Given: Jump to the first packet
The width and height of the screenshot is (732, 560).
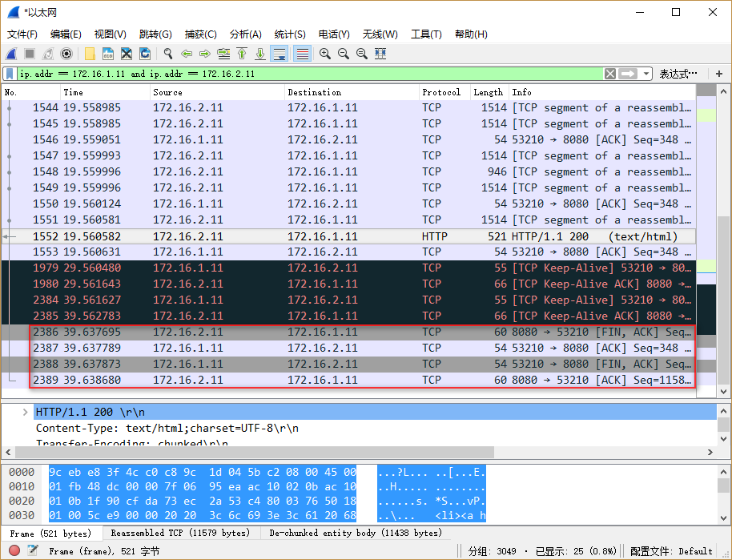Looking at the screenshot, I should tap(242, 54).
